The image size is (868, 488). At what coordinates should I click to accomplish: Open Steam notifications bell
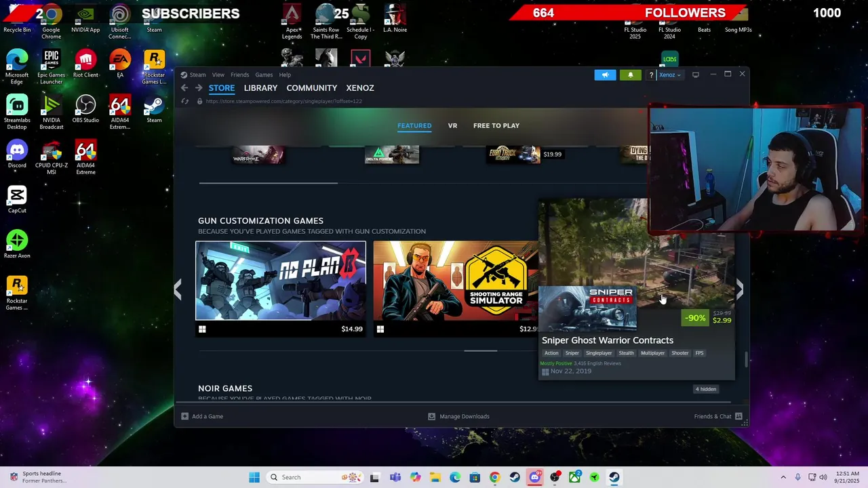tap(631, 75)
